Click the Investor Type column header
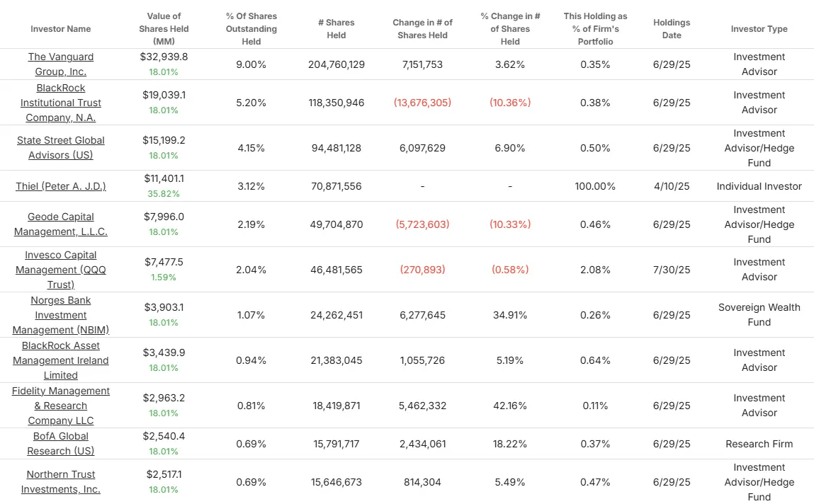The height and width of the screenshot is (504, 814). (x=759, y=29)
